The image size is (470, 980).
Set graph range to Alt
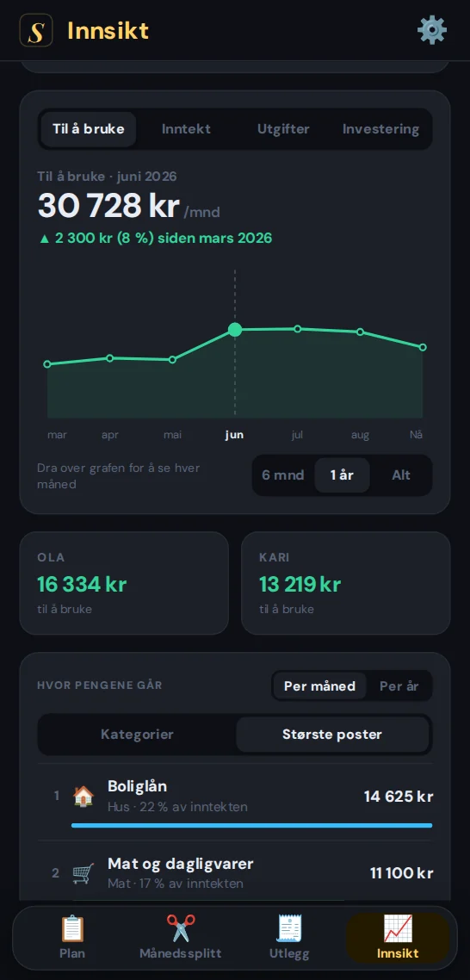pyautogui.click(x=401, y=475)
